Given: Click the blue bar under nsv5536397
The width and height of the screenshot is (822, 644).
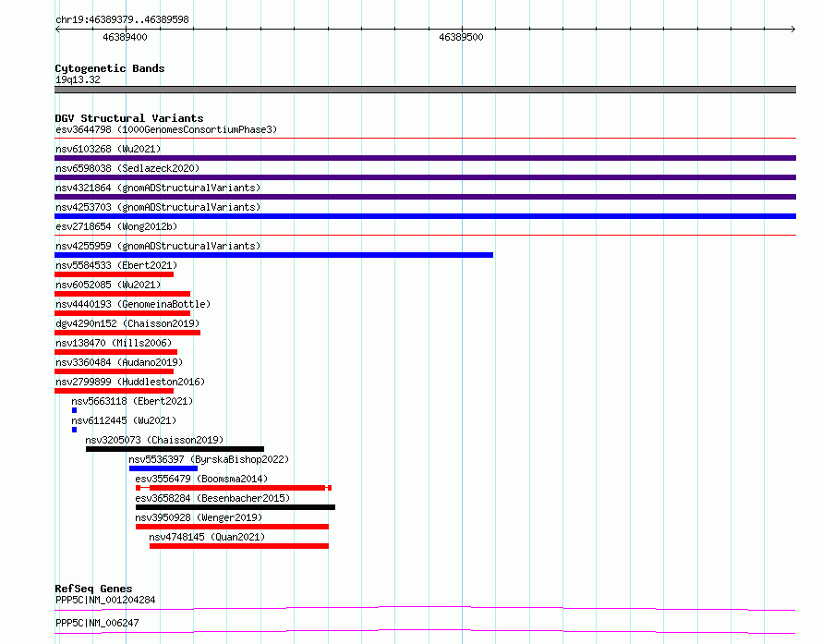Looking at the screenshot, I should 163,468.
